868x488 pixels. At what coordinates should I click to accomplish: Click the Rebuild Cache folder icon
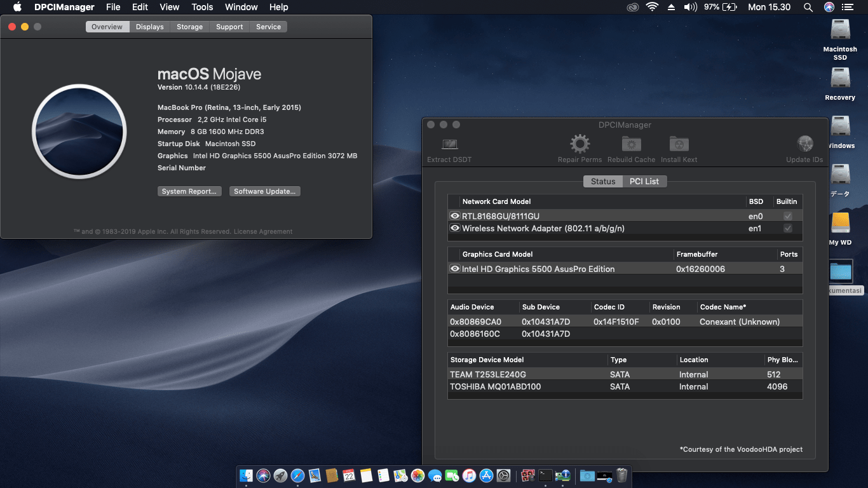(x=631, y=144)
